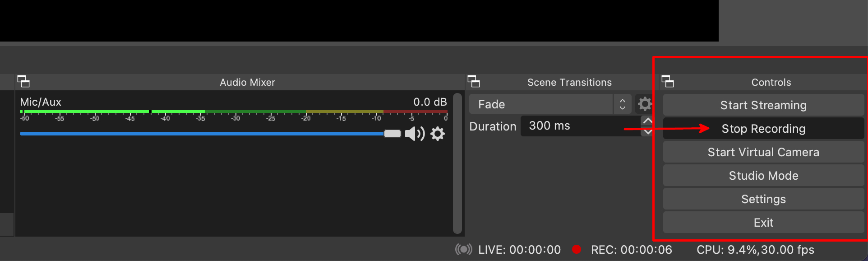Click Start Streaming button
Viewport: 868px width, 261px height.
(763, 105)
